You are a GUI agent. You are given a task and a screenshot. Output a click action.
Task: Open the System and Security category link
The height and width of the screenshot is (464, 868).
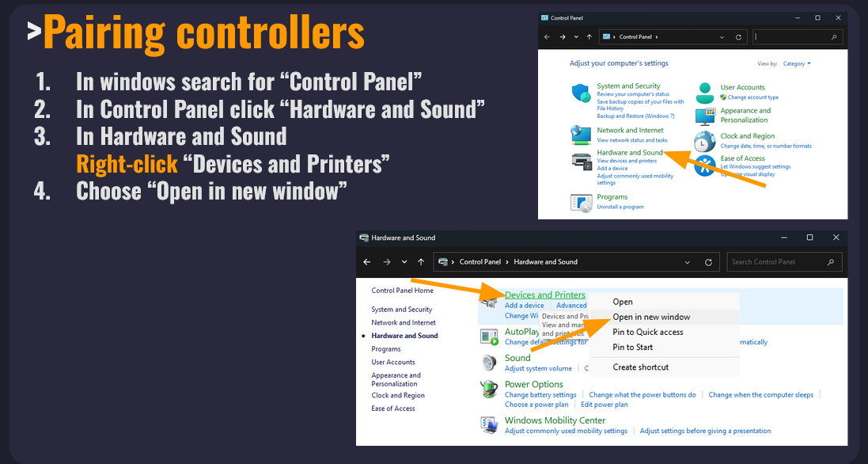pyautogui.click(x=628, y=86)
